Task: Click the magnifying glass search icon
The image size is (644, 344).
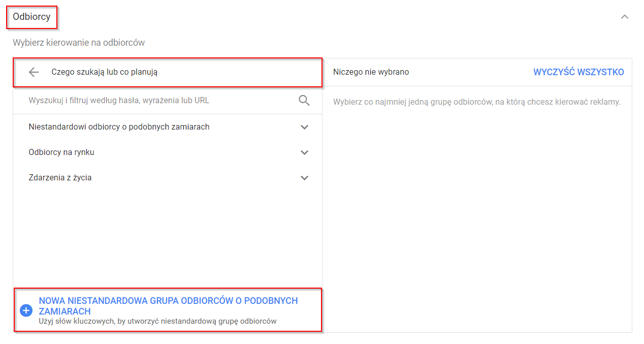Action: (304, 101)
